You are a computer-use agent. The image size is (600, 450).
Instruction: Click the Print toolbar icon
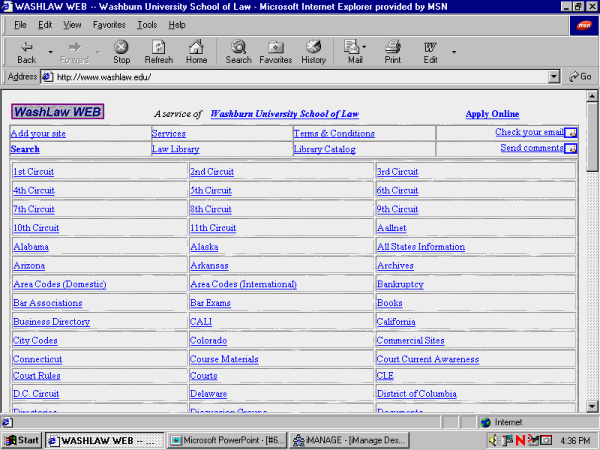tap(393, 47)
